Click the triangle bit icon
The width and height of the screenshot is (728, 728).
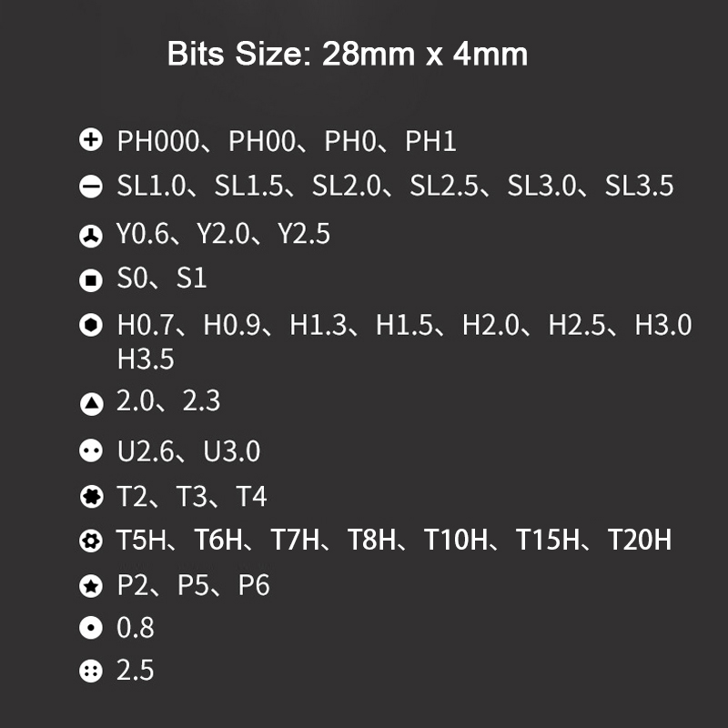point(91,403)
